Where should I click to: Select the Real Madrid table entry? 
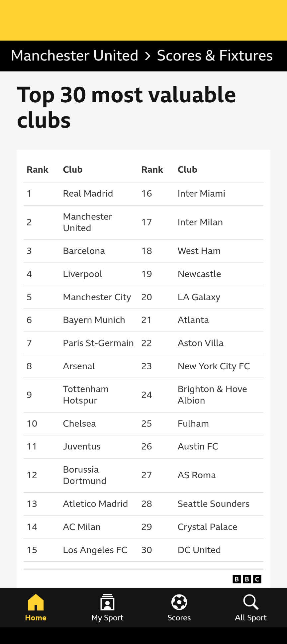[x=88, y=194]
